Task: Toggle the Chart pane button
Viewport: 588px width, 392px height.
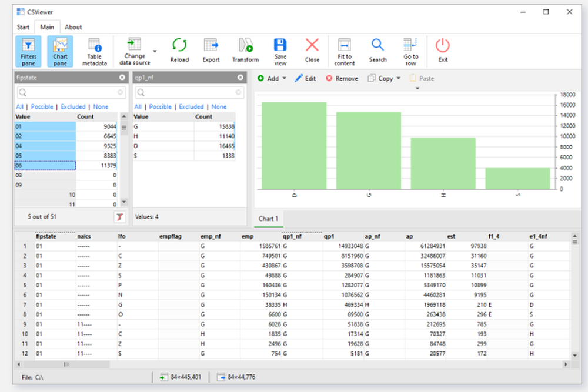Action: click(60, 51)
